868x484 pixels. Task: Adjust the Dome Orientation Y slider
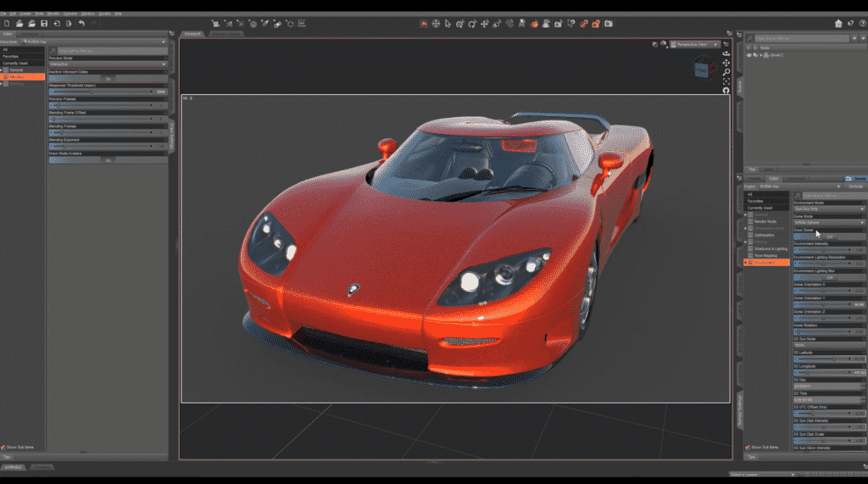click(822, 304)
